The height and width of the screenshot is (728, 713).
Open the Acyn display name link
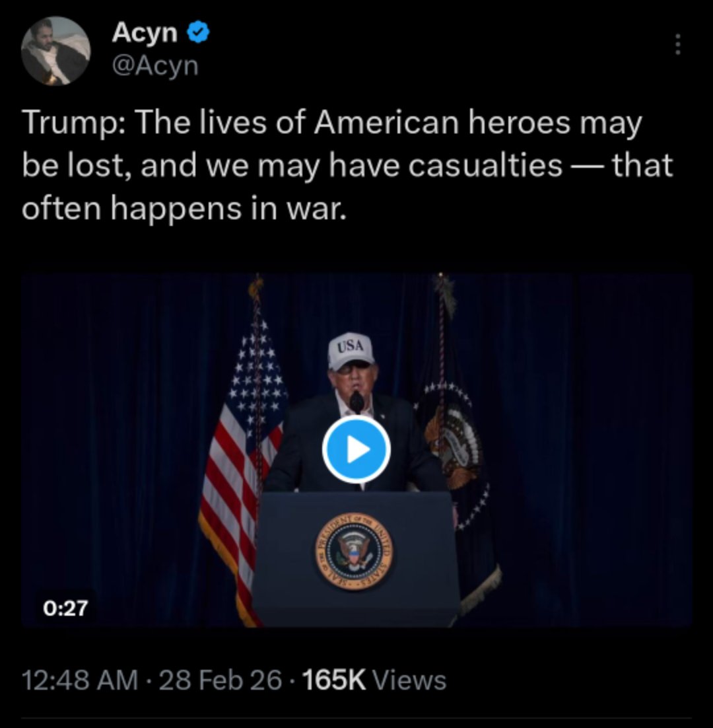click(x=145, y=34)
